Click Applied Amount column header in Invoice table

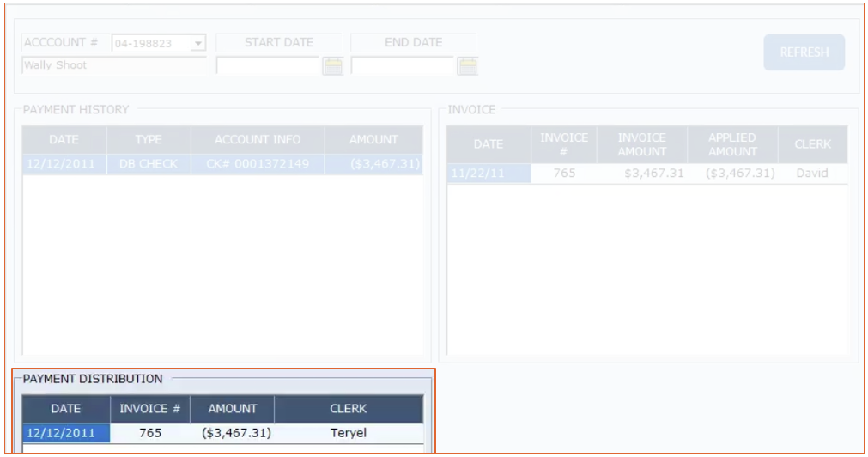[x=732, y=144]
